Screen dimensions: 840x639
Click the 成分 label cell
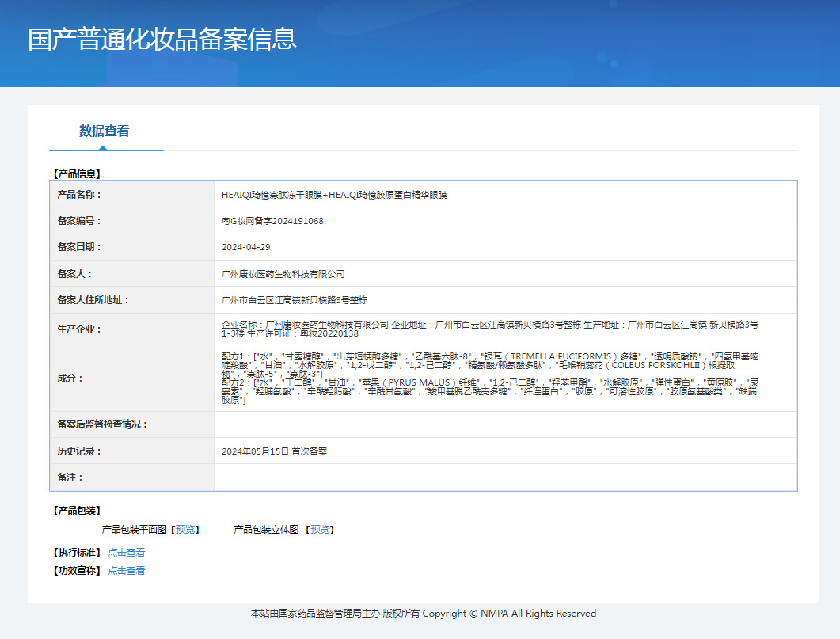131,378
